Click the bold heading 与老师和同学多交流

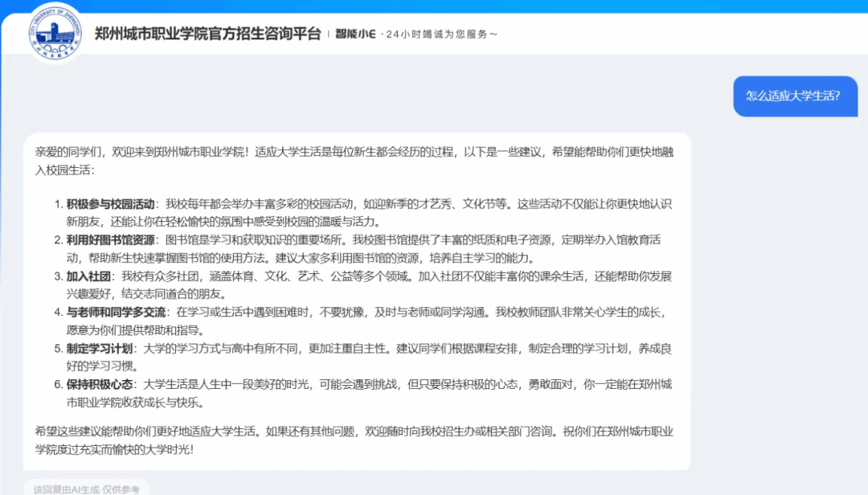tap(116, 313)
